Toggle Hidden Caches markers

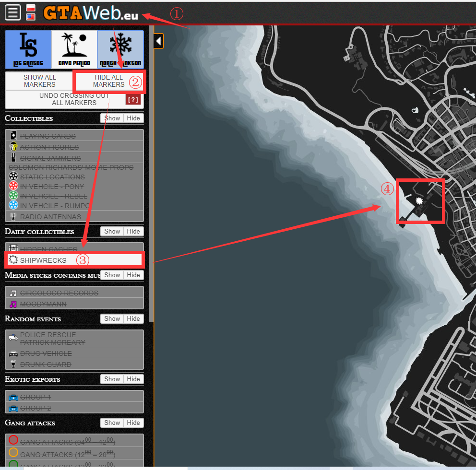click(74, 247)
